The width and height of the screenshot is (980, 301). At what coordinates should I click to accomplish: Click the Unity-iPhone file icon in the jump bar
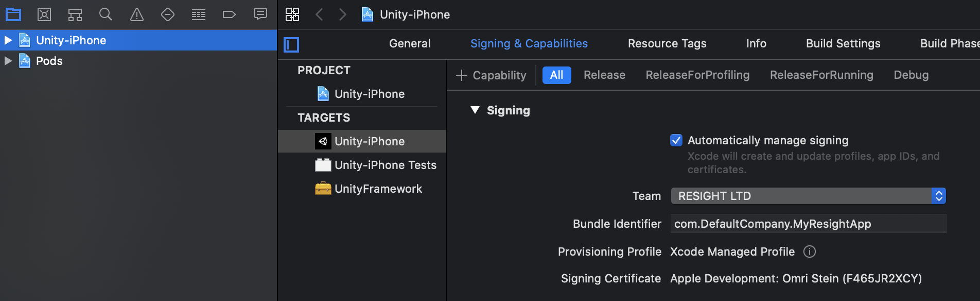tap(367, 14)
